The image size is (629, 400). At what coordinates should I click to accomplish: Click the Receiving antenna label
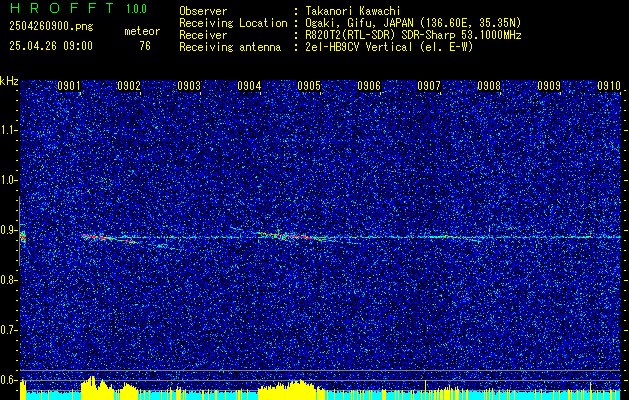(230, 47)
